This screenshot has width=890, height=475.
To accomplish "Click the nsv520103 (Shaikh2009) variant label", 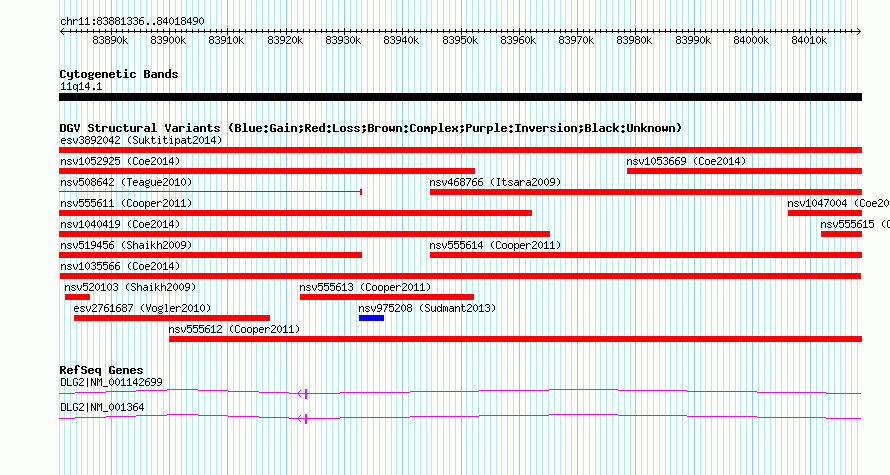I will point(130,287).
